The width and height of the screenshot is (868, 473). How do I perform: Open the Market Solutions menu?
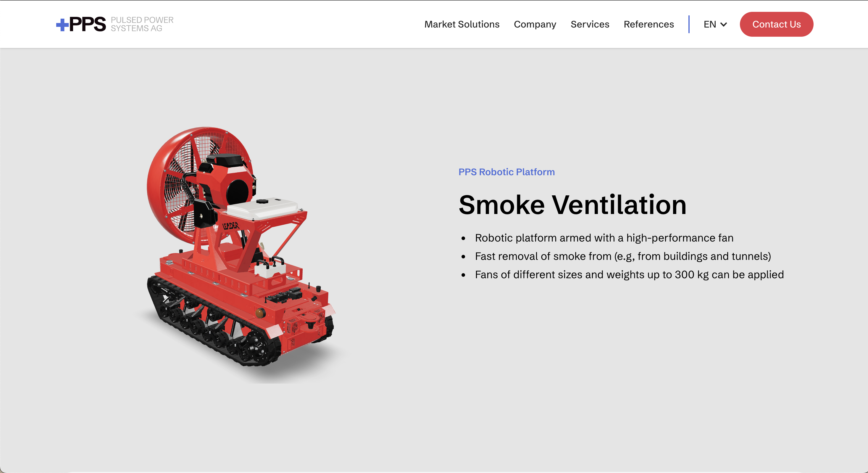(462, 24)
